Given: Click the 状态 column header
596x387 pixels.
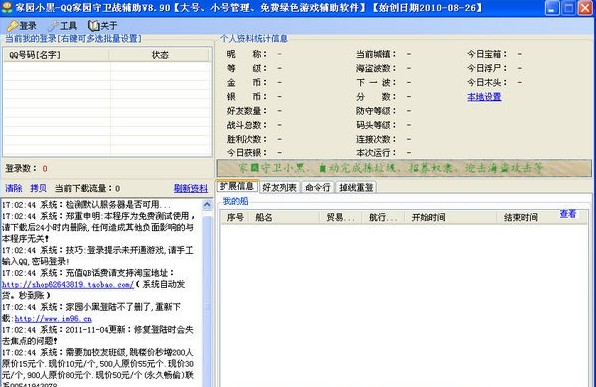Looking at the screenshot, I should [159, 55].
